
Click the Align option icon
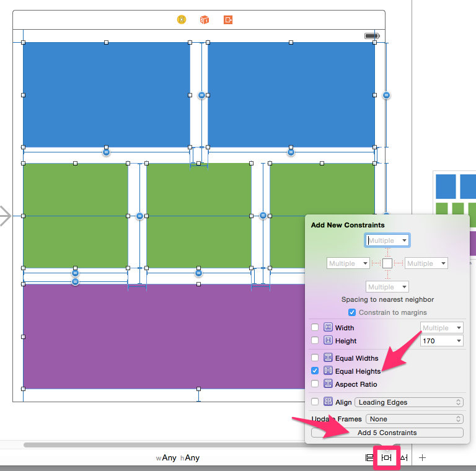click(328, 402)
